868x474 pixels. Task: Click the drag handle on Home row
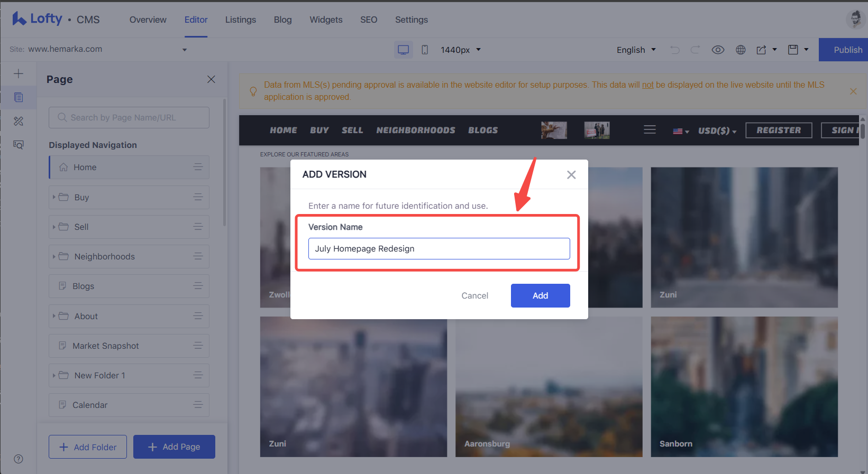point(198,167)
